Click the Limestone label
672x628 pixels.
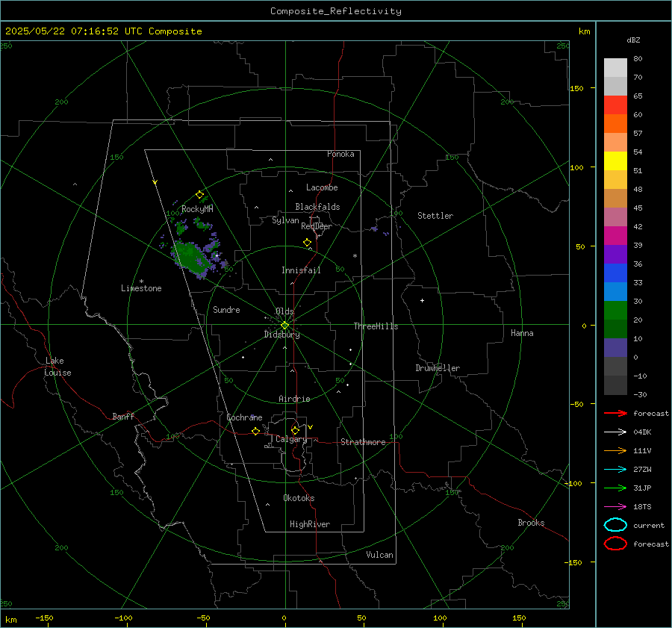(x=141, y=288)
